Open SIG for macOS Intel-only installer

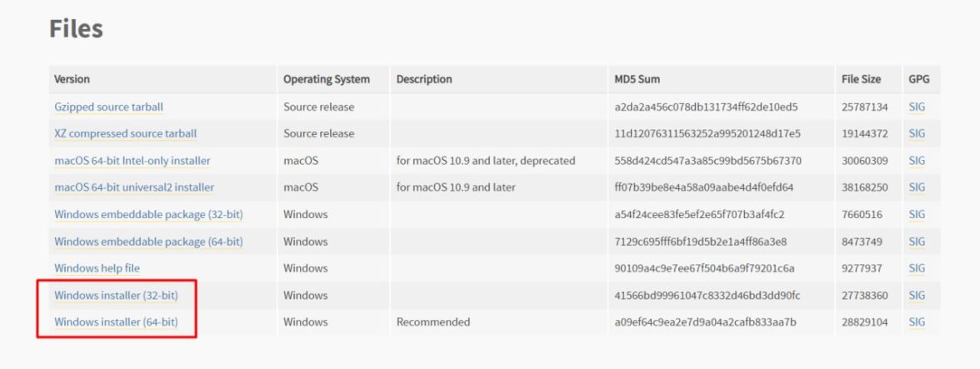click(x=917, y=161)
